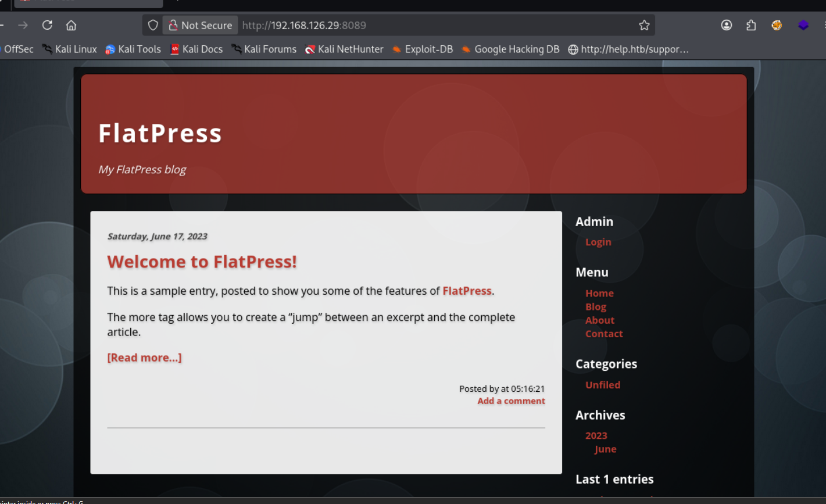Click the Not Secure padlock indicator
This screenshot has height=504, width=826.
(x=200, y=25)
